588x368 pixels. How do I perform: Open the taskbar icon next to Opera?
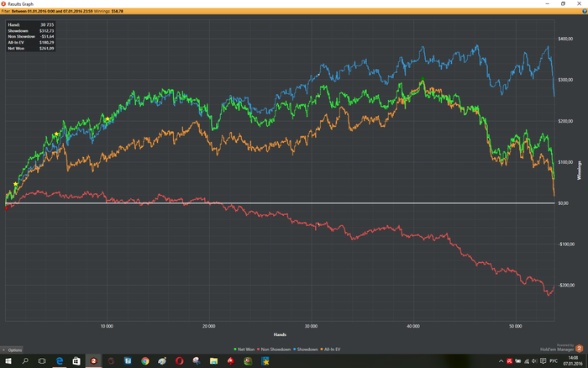[197, 361]
